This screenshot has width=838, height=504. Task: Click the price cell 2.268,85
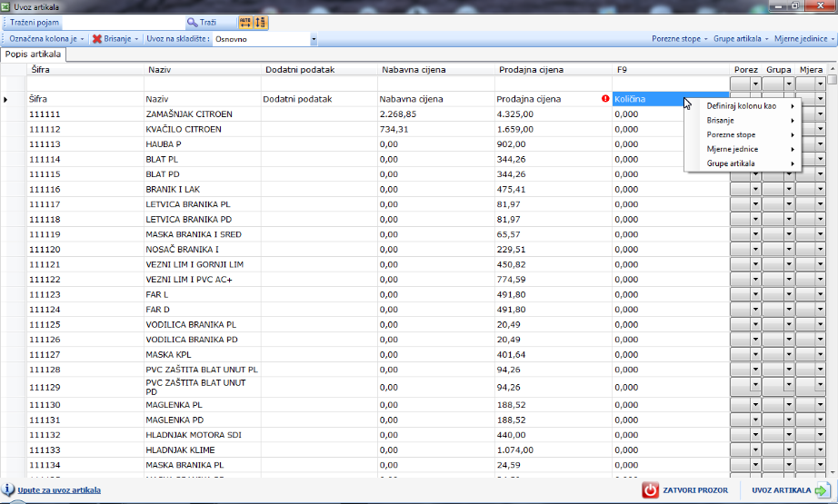tap(436, 114)
